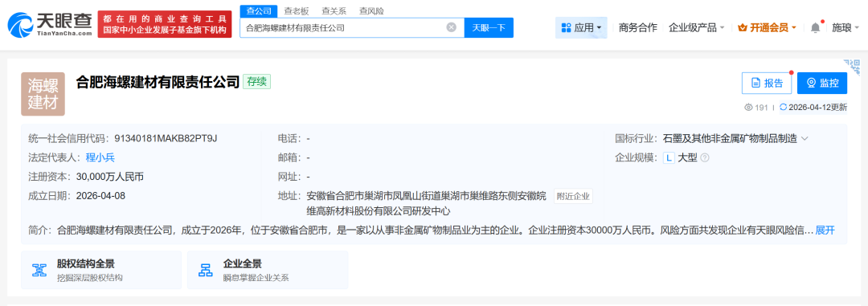Open the 应用 apps dropdown

click(x=581, y=27)
